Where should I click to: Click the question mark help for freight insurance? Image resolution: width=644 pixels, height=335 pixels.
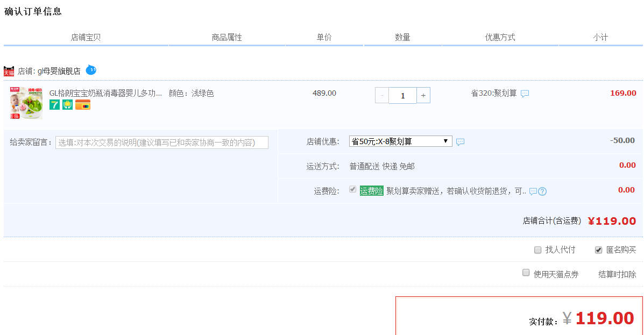coord(543,190)
